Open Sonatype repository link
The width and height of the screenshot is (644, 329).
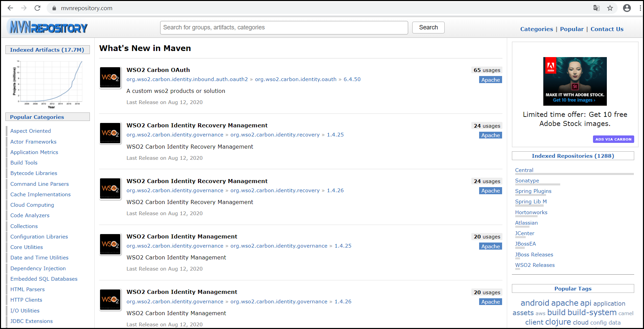tap(527, 181)
